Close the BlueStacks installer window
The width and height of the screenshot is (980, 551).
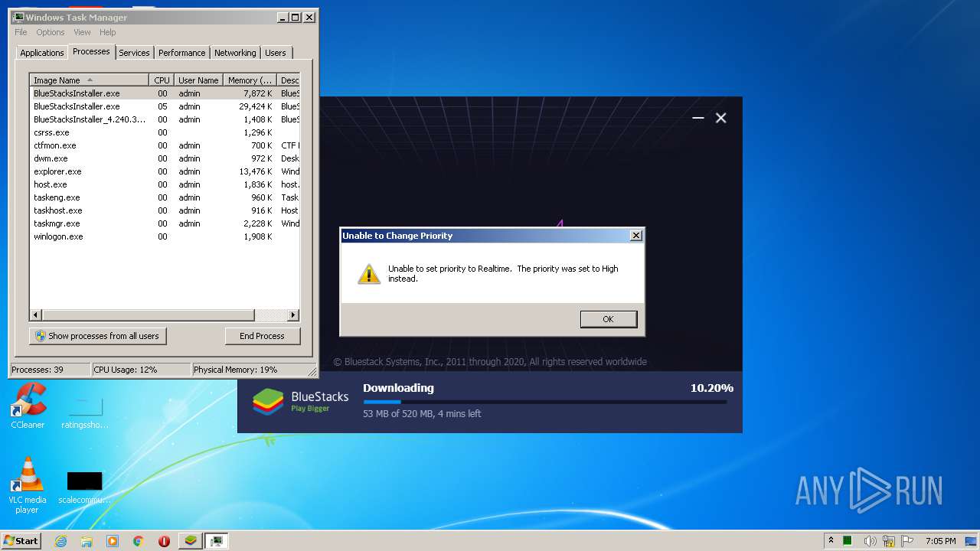[720, 118]
